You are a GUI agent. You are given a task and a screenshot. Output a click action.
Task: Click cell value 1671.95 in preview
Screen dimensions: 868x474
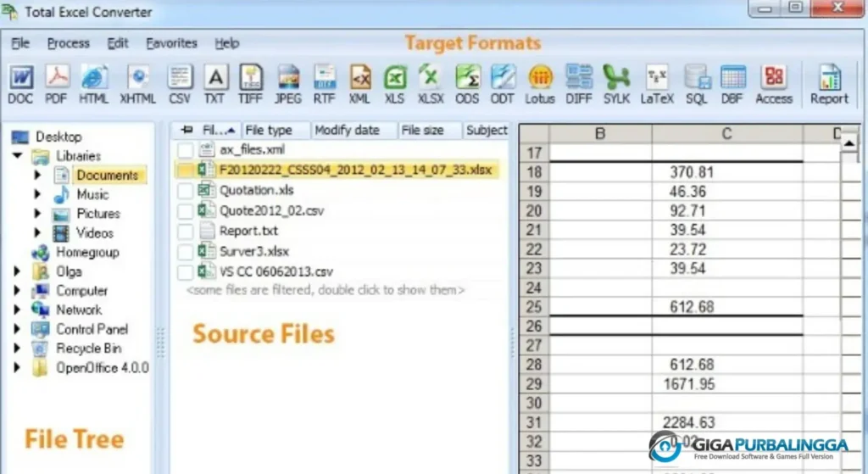[x=688, y=384]
